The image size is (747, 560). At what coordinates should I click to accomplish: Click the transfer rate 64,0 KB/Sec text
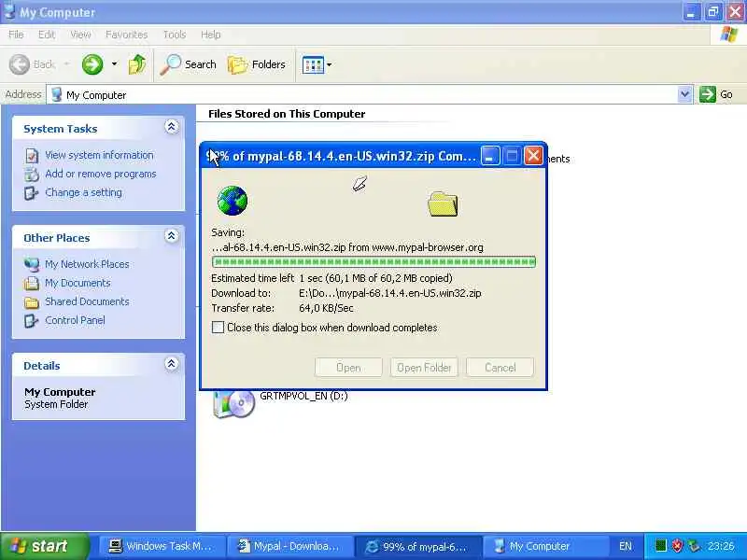coord(326,308)
